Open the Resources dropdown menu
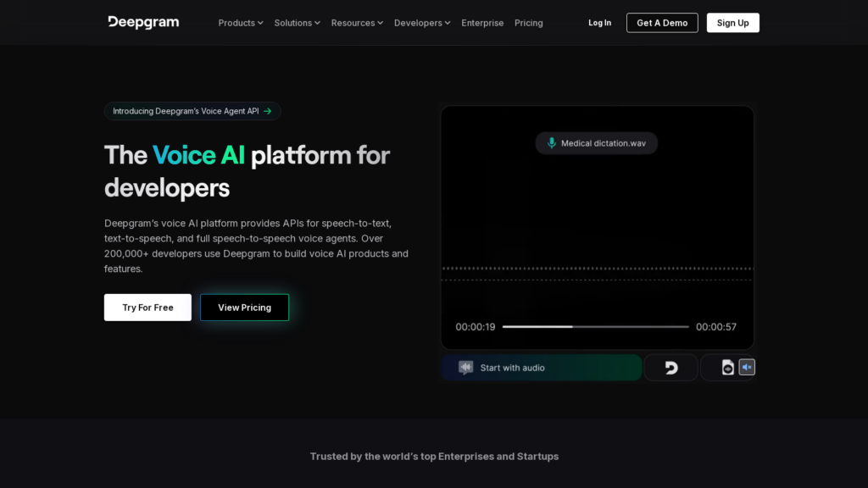The image size is (868, 488). 357,23
